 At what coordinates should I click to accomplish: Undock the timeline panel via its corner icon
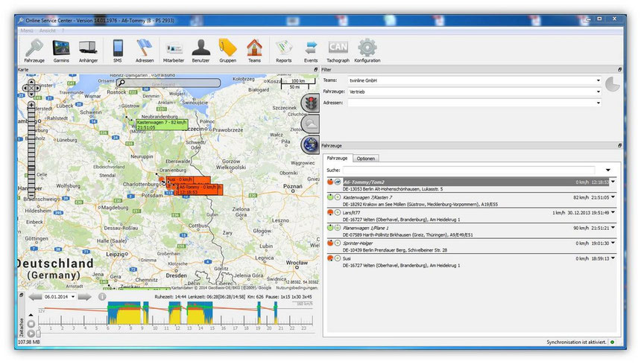point(22,295)
